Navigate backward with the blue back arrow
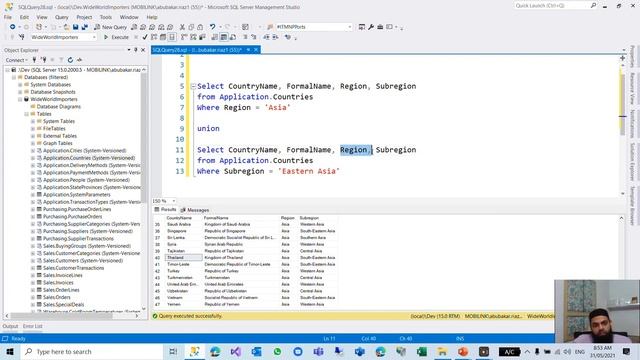Screen dimensions: 640x360 [13, 27]
